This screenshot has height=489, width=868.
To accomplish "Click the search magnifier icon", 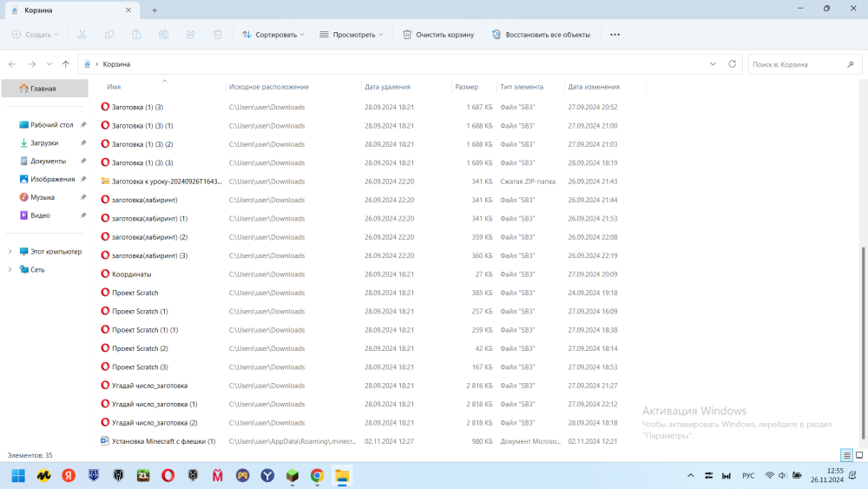I will tap(851, 64).
